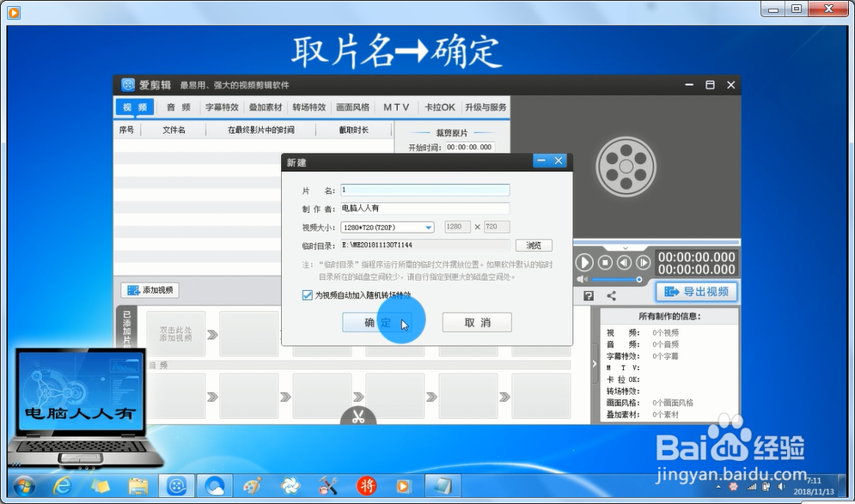Screen dimensions: 855x504
Task: Click the blue browser taskbar icon
Action: click(214, 486)
